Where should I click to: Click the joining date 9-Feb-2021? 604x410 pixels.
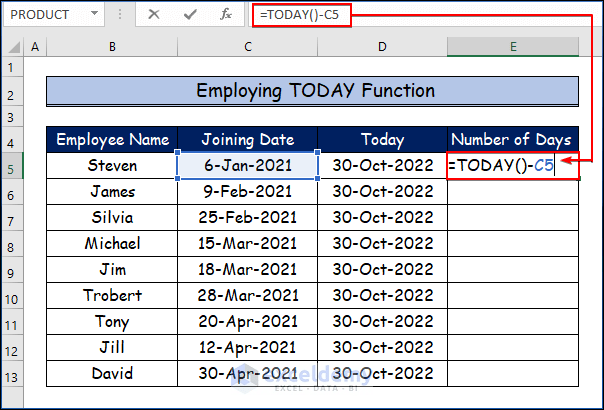[x=248, y=192]
